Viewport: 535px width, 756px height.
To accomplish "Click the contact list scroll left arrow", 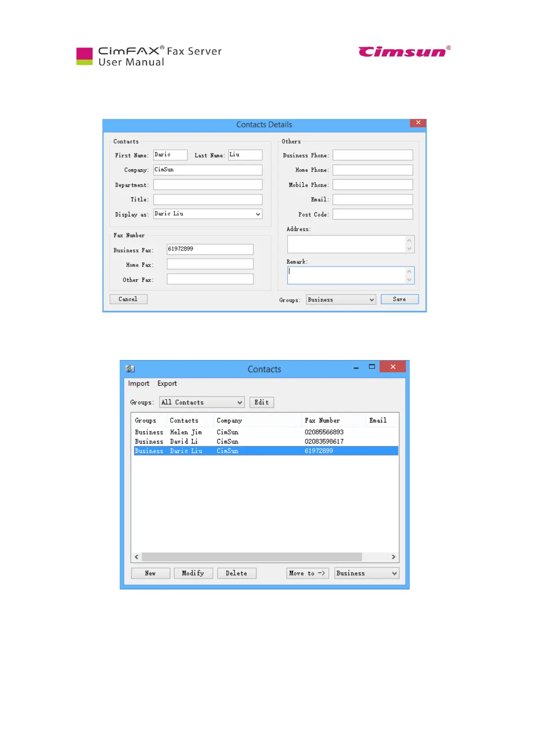I will tap(137, 557).
